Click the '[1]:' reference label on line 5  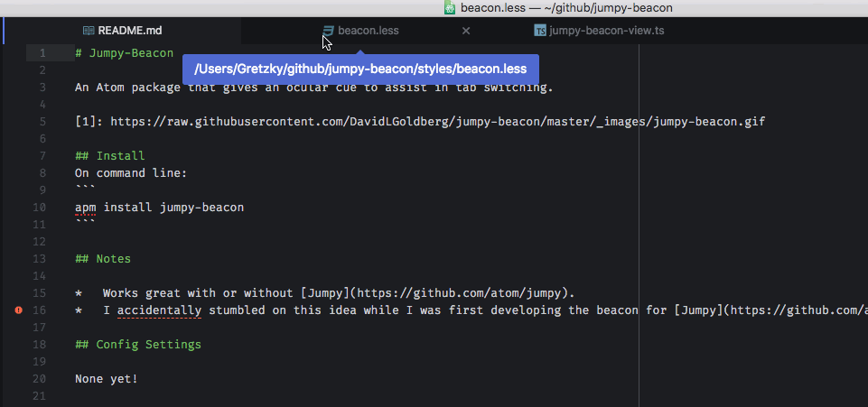[x=89, y=122]
